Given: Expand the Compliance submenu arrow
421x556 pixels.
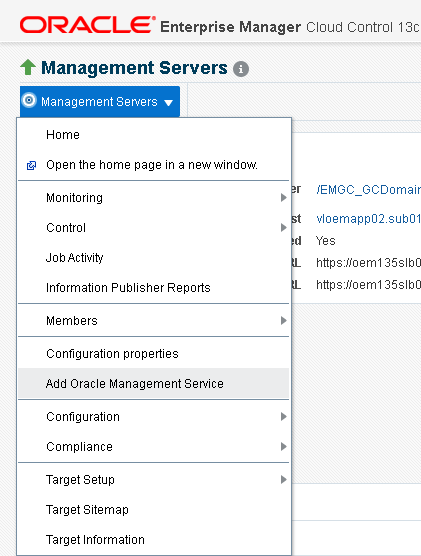Looking at the screenshot, I should (283, 446).
